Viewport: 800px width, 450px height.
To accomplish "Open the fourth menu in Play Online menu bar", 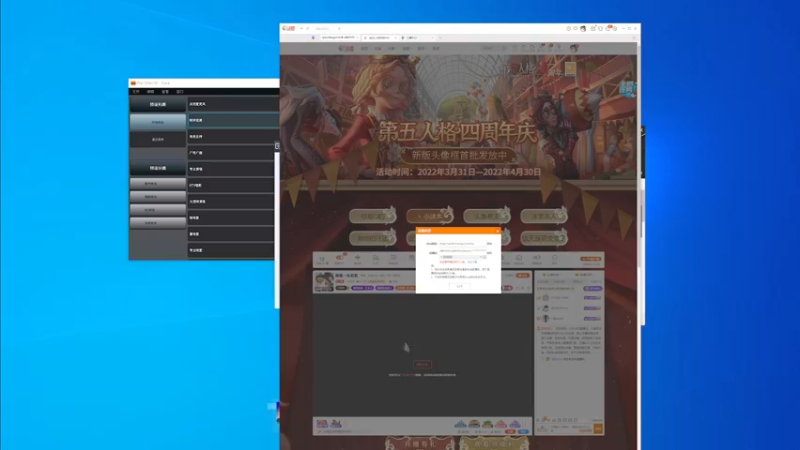I will pos(180,92).
